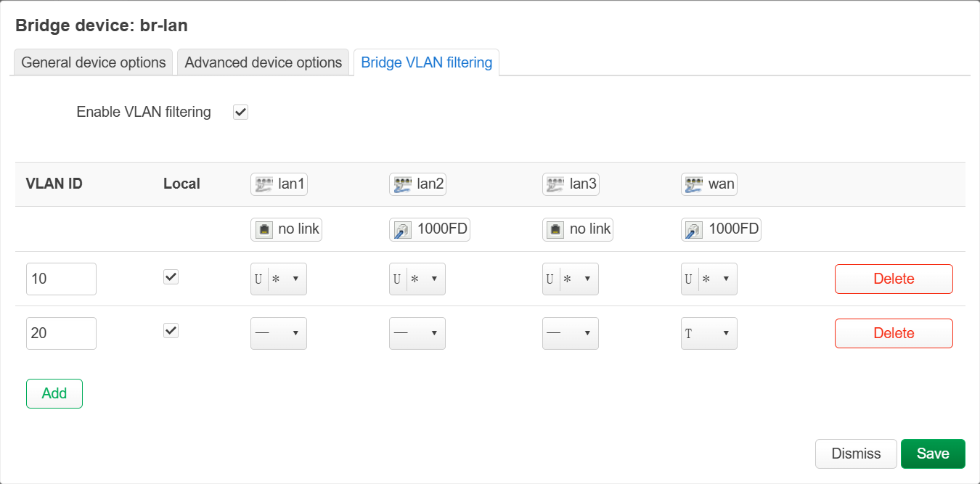Click the wan port icon badge
This screenshot has height=484, width=980.
pyautogui.click(x=709, y=184)
